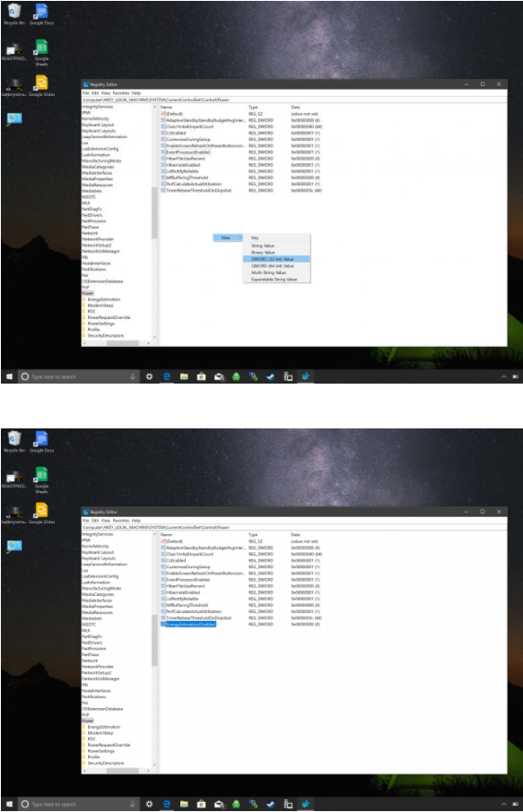This screenshot has width=523, height=812.
Task: Click Start button on top screenshot's taskbar
Action: 9,376
